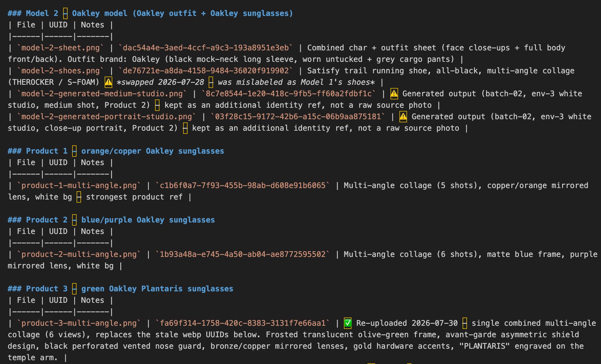This screenshot has width=601, height=364.
Task: Click the 'Product 3' heading line
Action: click(x=121, y=289)
